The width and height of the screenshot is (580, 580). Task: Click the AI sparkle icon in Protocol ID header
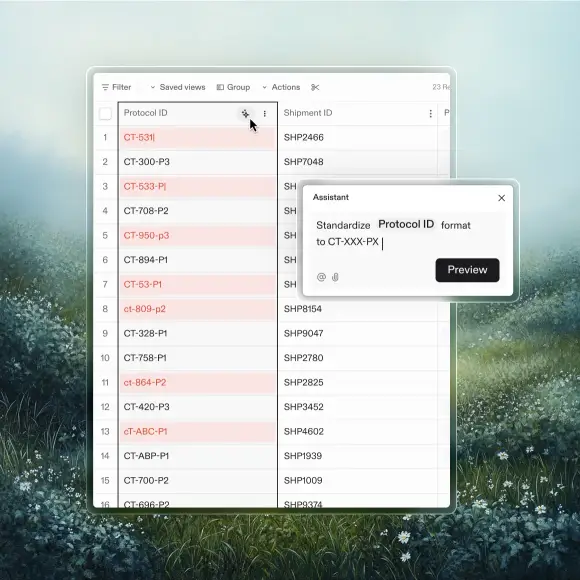click(245, 114)
